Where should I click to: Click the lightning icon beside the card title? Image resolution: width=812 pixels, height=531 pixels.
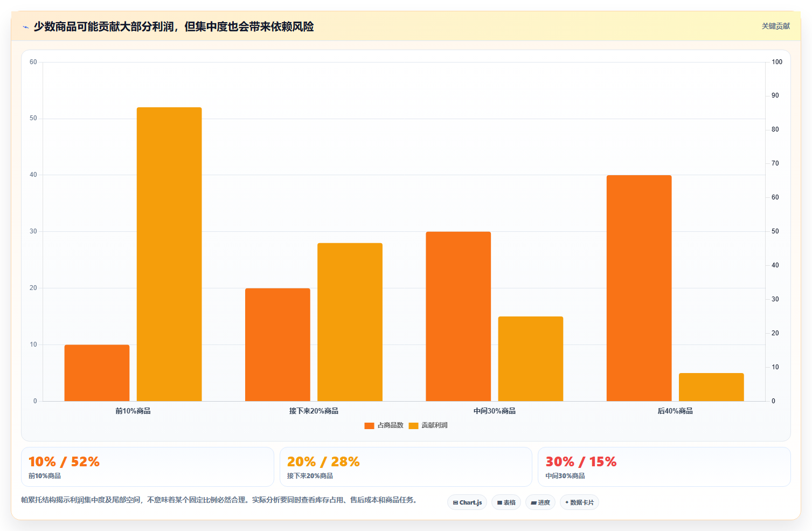point(25,27)
